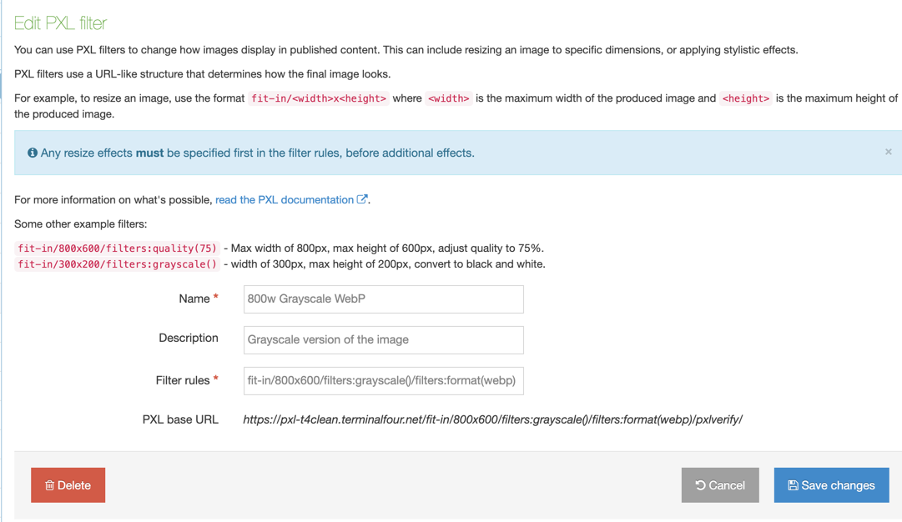Click the trash icon on the Delete button
The image size is (902, 522).
click(x=50, y=486)
